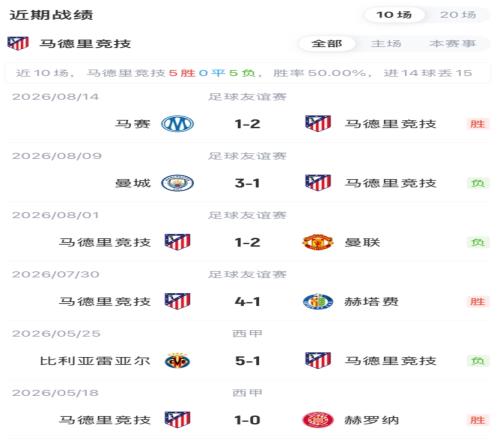This screenshot has height=440, width=500.
Task: Click the Manchester City club crest
Action: coord(177,183)
